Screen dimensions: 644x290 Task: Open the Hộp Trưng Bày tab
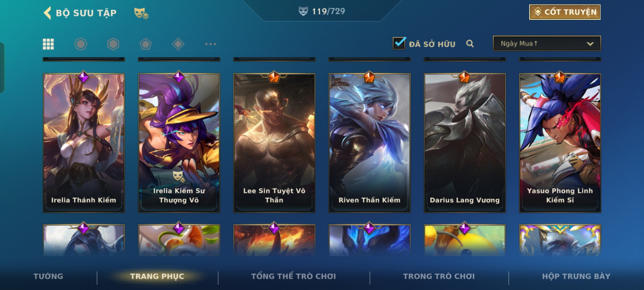coord(576,276)
